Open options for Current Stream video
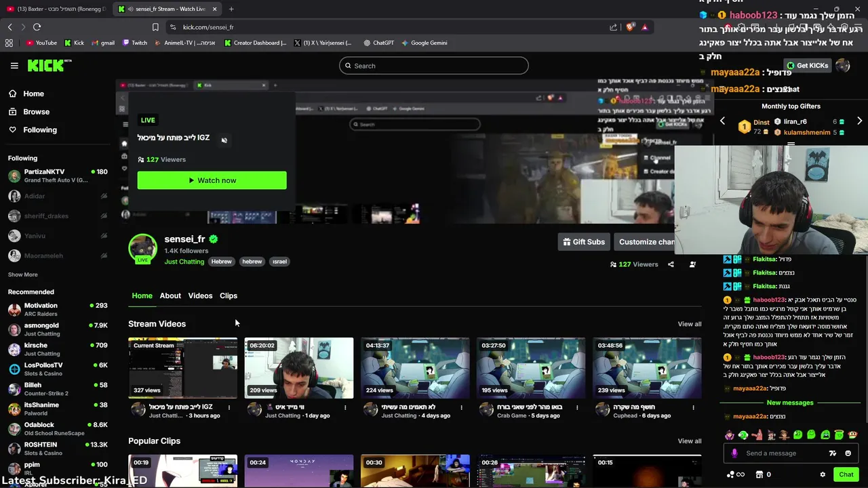The image size is (868, 488). click(x=229, y=407)
